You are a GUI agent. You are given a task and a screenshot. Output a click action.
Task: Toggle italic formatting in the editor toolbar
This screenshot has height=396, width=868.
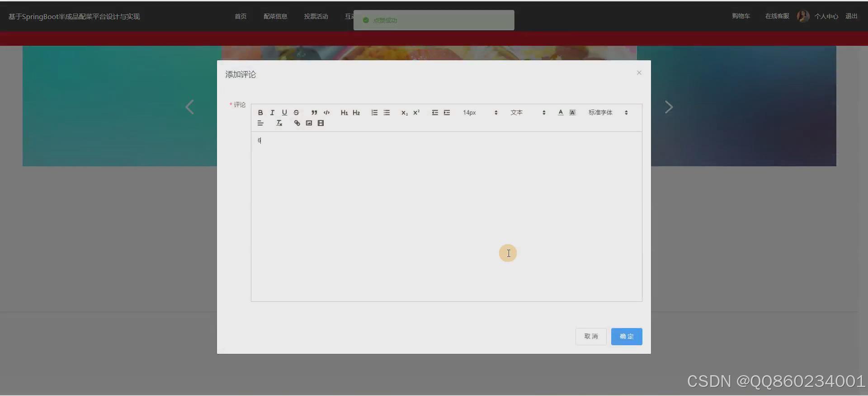[272, 113]
